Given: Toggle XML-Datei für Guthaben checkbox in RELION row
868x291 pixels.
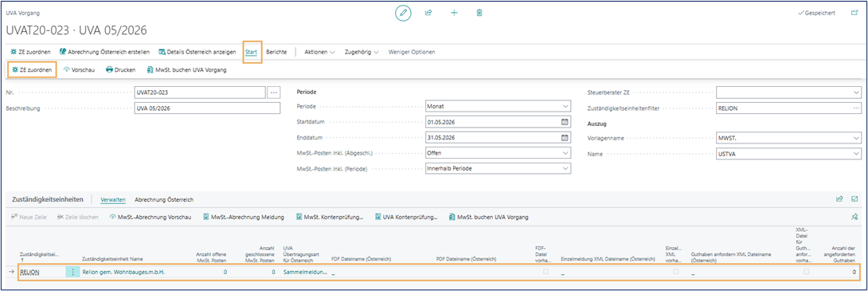Looking at the screenshot, I should tap(806, 272).
